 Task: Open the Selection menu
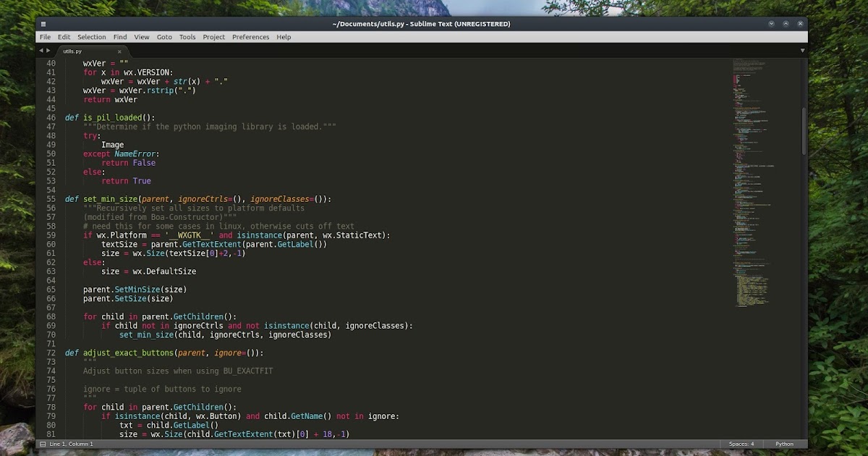click(x=91, y=36)
